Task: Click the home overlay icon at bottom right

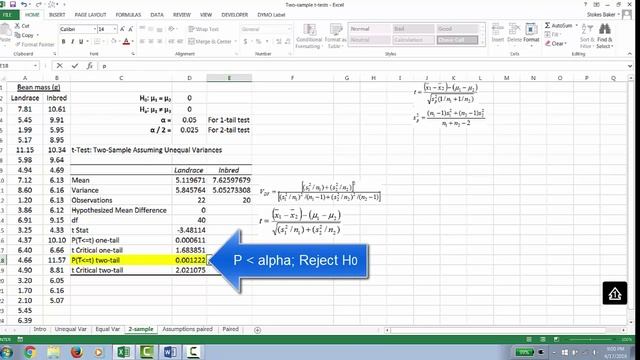Action: (615, 293)
